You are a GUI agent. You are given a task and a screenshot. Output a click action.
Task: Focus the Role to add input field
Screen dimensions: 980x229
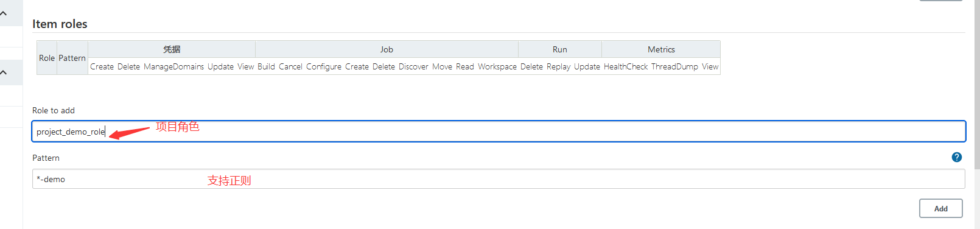[x=499, y=132]
